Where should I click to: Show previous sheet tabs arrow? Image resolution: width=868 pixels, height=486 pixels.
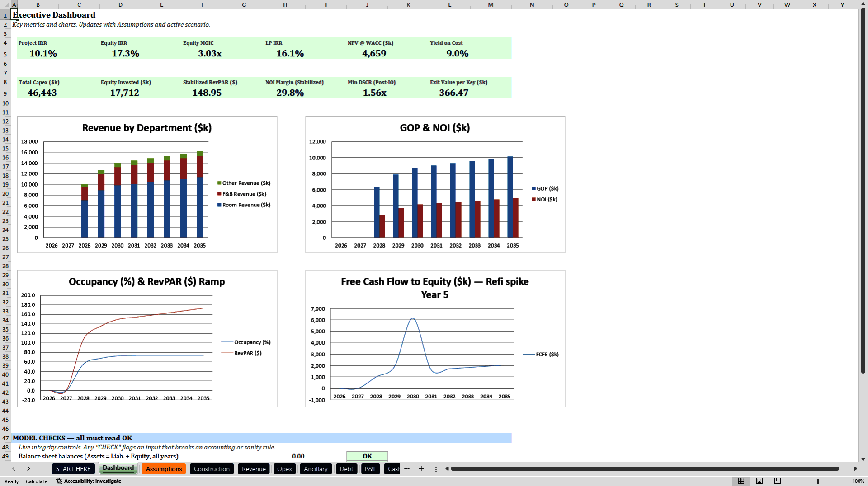(x=14, y=469)
